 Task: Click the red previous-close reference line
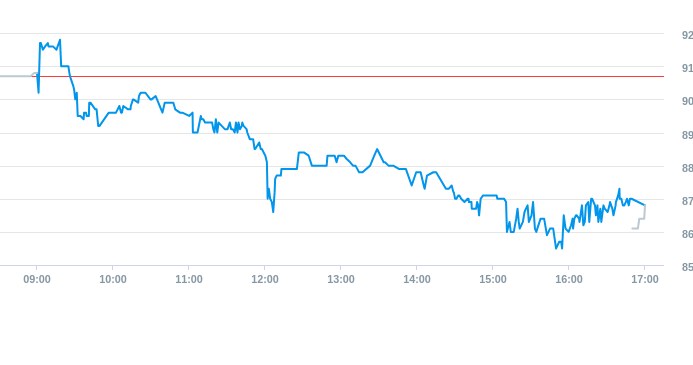354,76
